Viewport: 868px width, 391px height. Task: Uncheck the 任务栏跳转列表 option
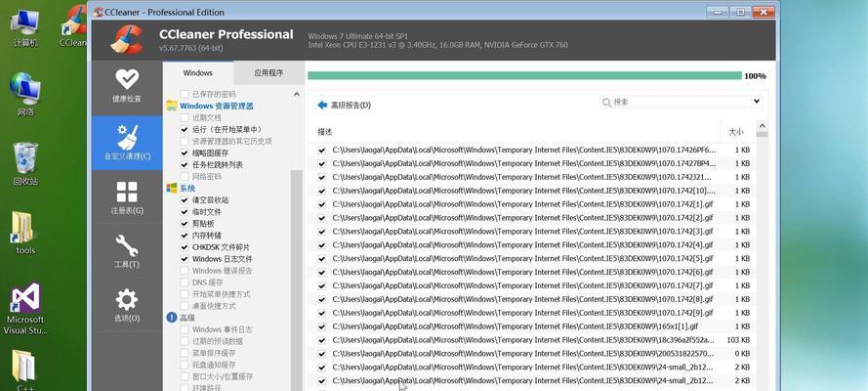coord(185,164)
